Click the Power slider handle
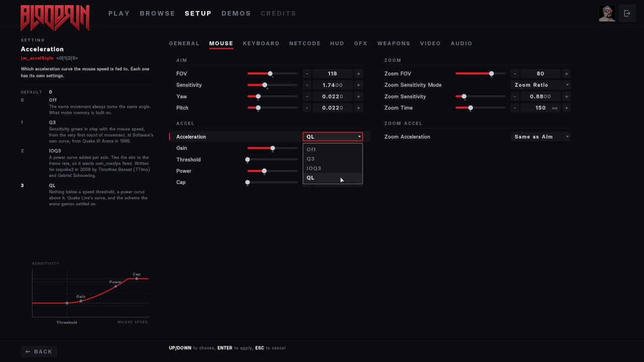 tap(264, 171)
